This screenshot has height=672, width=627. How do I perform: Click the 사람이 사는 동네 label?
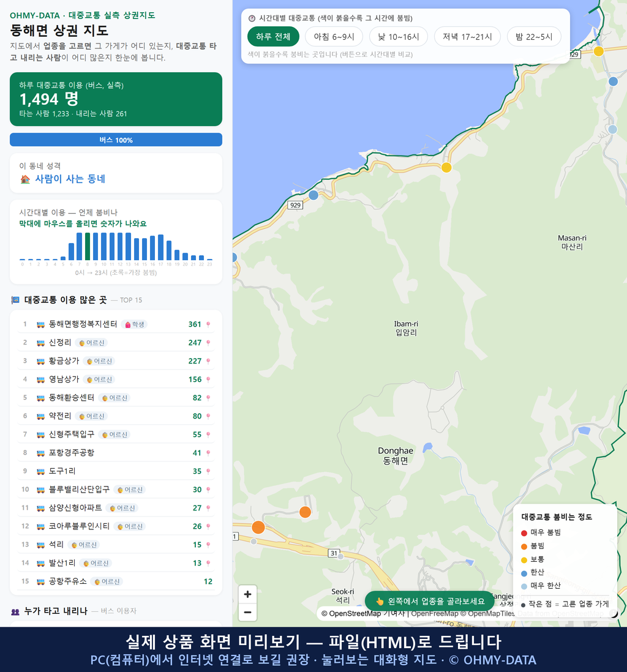70,179
